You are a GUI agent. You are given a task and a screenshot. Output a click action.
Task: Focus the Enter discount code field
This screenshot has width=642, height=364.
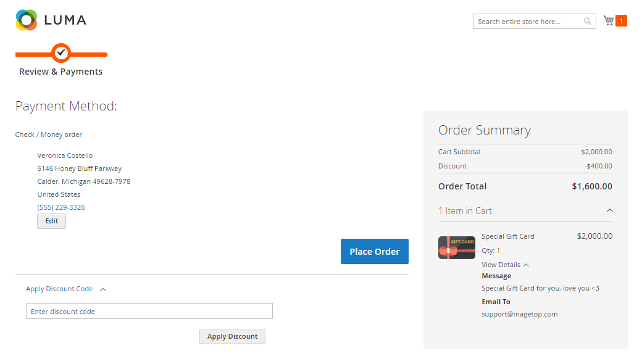coord(149,312)
